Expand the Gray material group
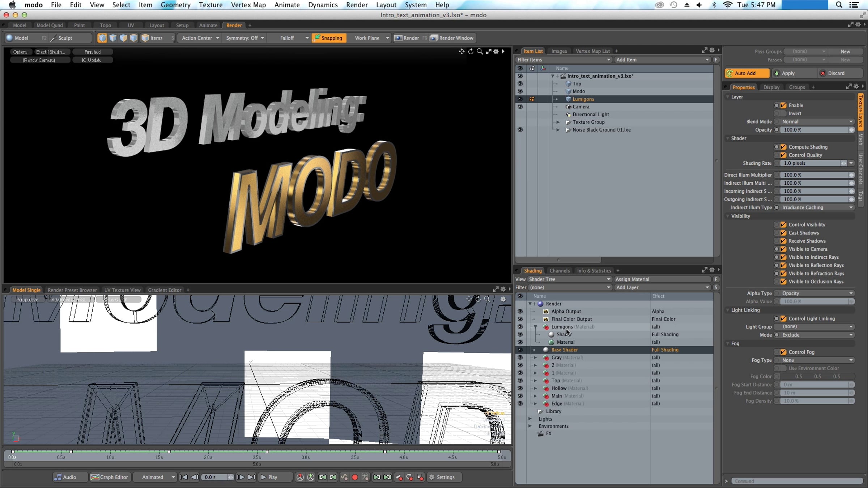 click(535, 358)
